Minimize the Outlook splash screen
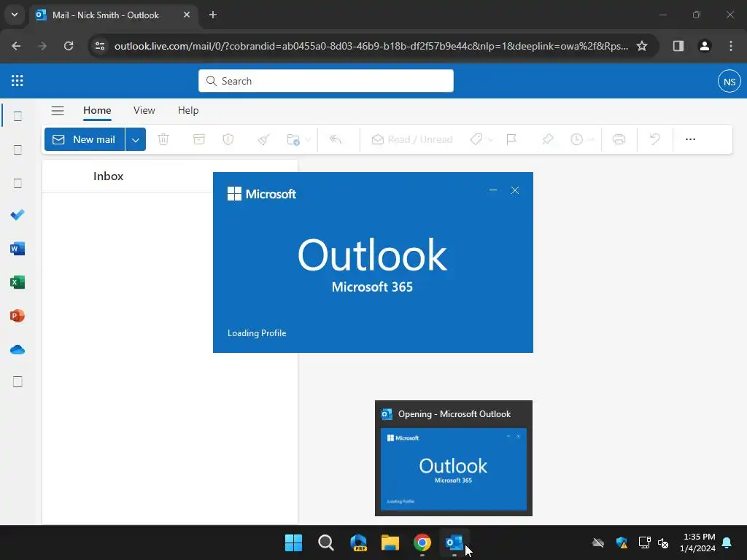 [493, 190]
